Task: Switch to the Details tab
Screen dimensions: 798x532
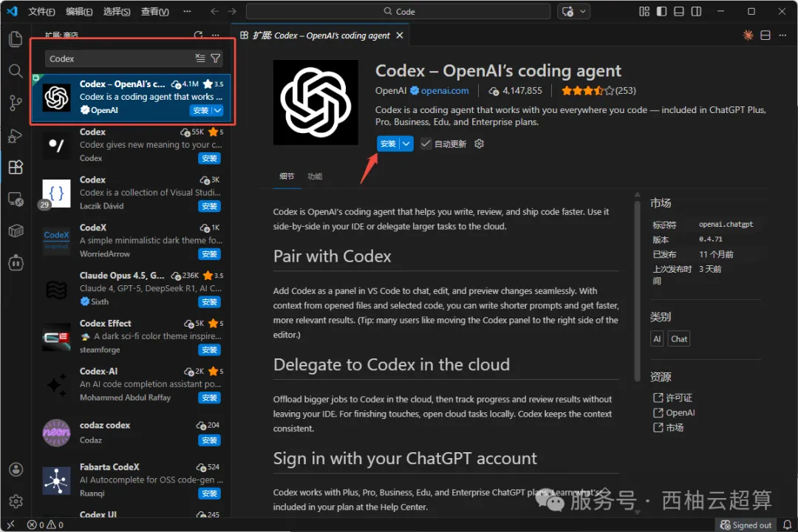Action: tap(287, 176)
